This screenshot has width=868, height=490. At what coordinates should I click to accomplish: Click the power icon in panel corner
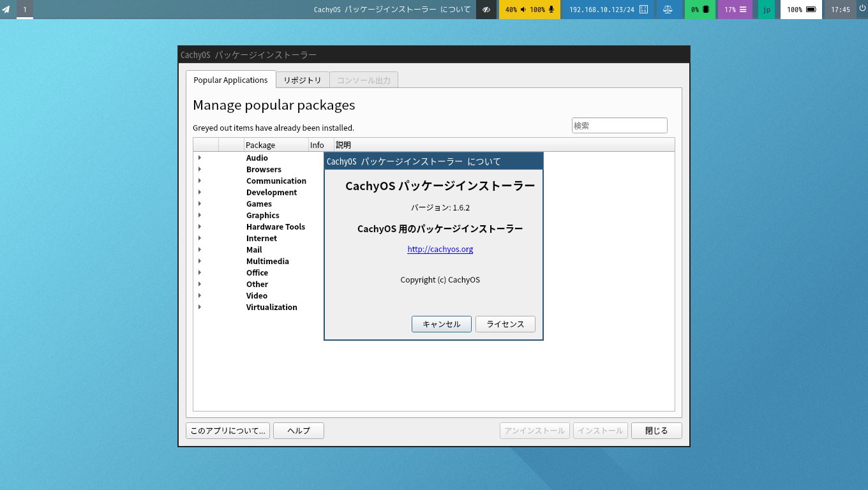click(862, 9)
